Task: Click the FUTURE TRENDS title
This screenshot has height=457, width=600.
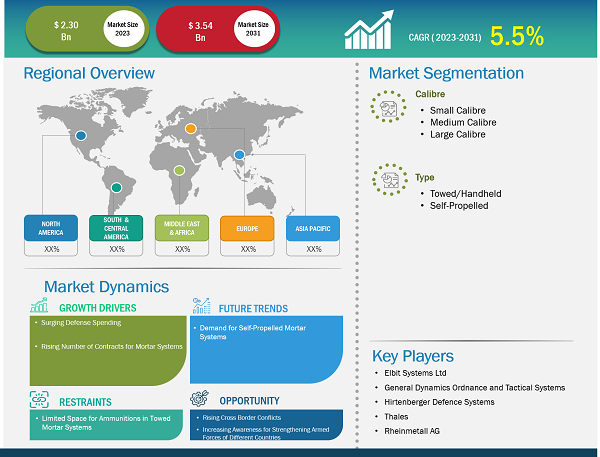Action: (x=253, y=308)
